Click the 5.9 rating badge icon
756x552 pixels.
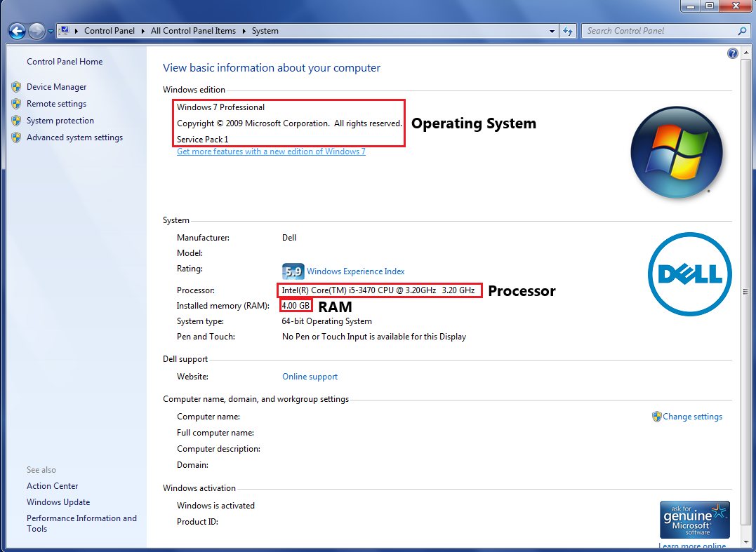293,271
